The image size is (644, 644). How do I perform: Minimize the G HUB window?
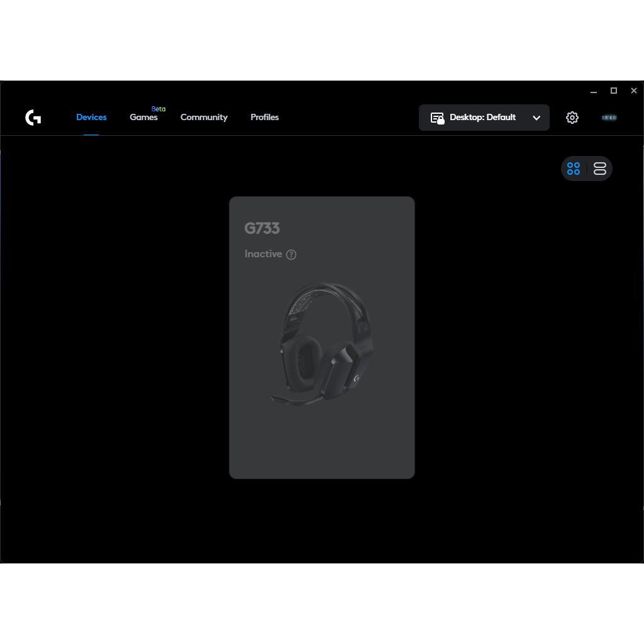click(x=594, y=91)
